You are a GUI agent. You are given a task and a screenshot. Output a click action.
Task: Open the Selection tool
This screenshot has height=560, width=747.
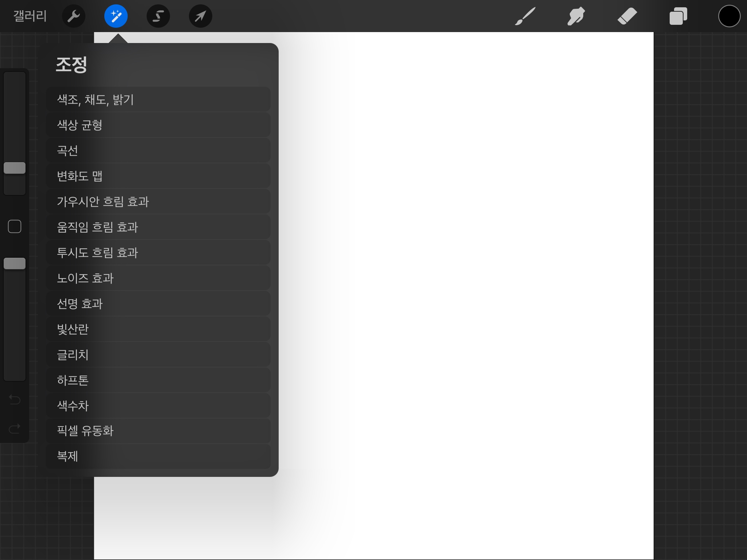158,16
